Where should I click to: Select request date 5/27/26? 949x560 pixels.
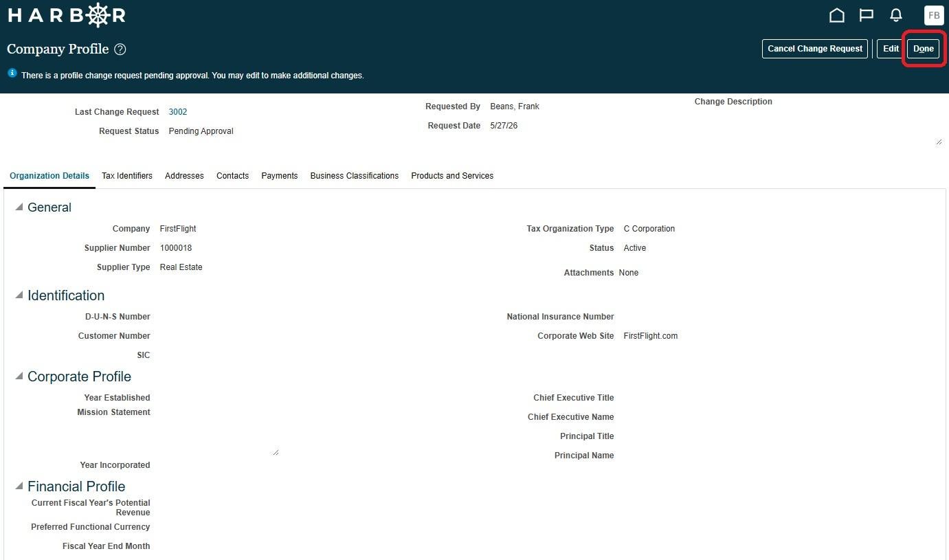point(504,126)
